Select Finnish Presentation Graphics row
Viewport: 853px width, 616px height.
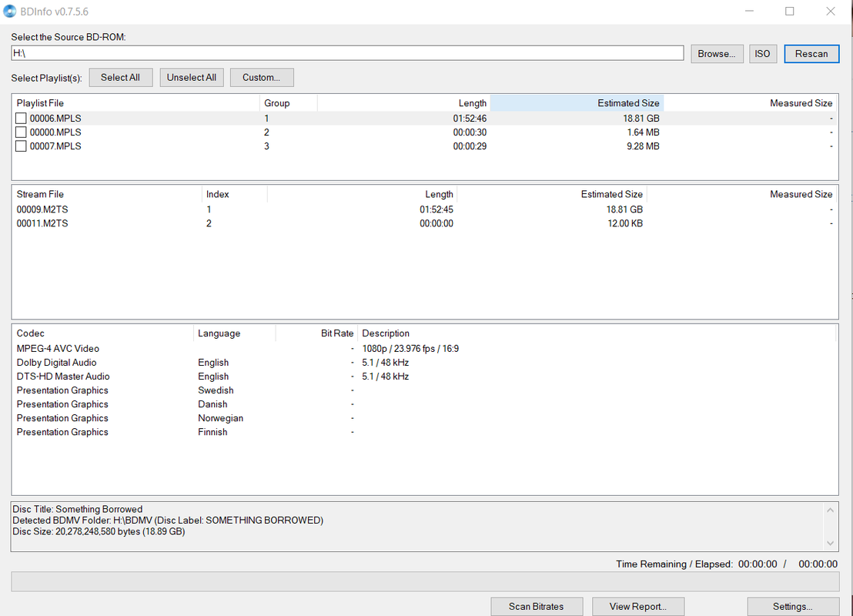coord(424,431)
